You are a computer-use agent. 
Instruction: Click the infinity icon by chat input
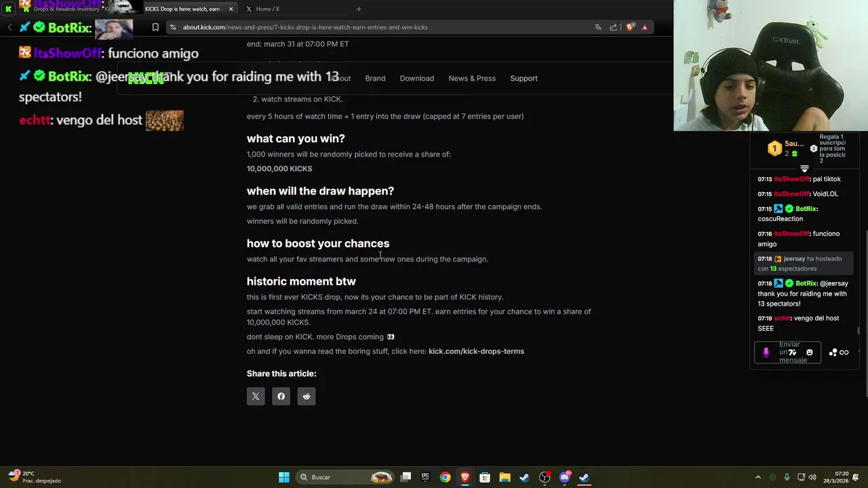point(844,352)
